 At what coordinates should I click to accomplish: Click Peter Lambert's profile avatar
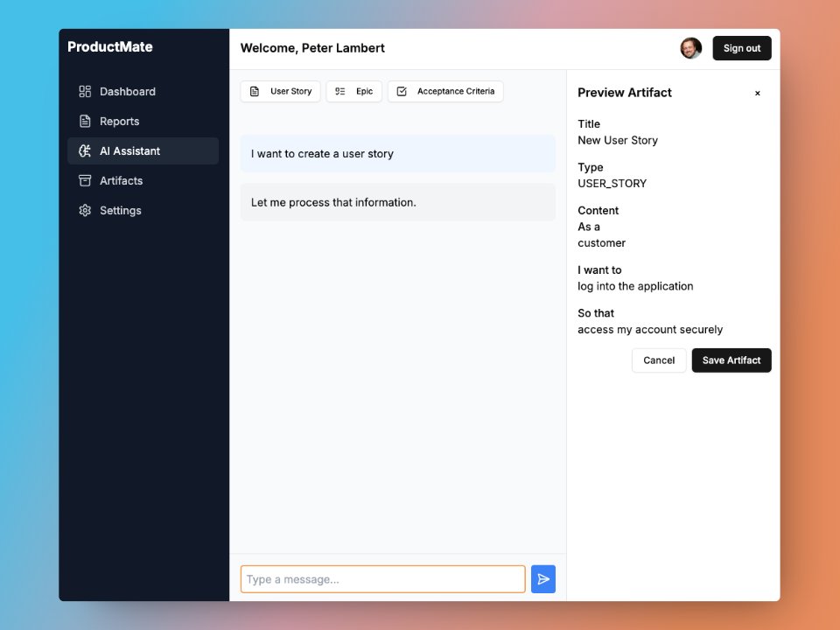point(690,48)
